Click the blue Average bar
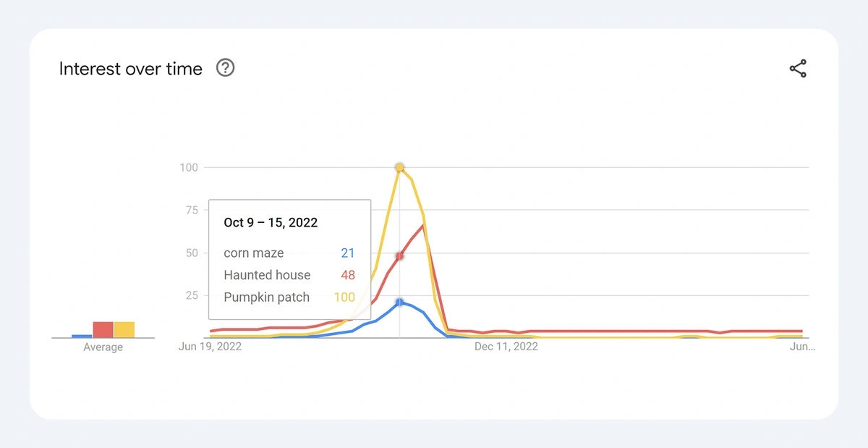868x448 pixels. coord(82,336)
